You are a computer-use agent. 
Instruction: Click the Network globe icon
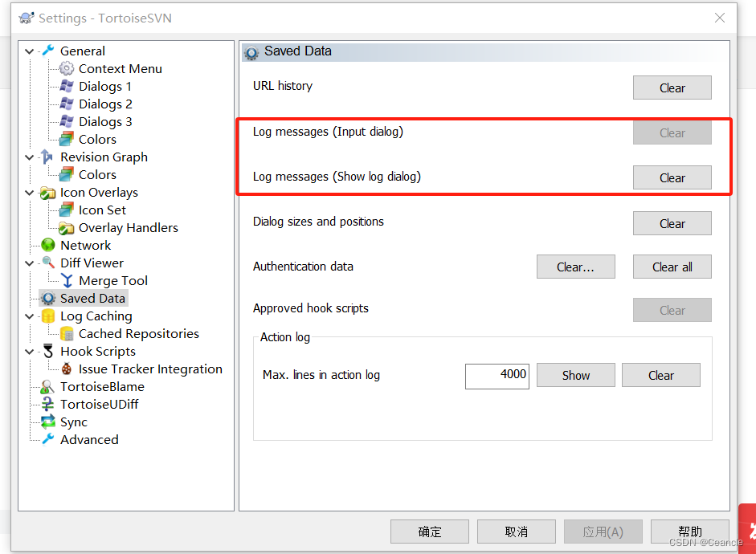48,245
